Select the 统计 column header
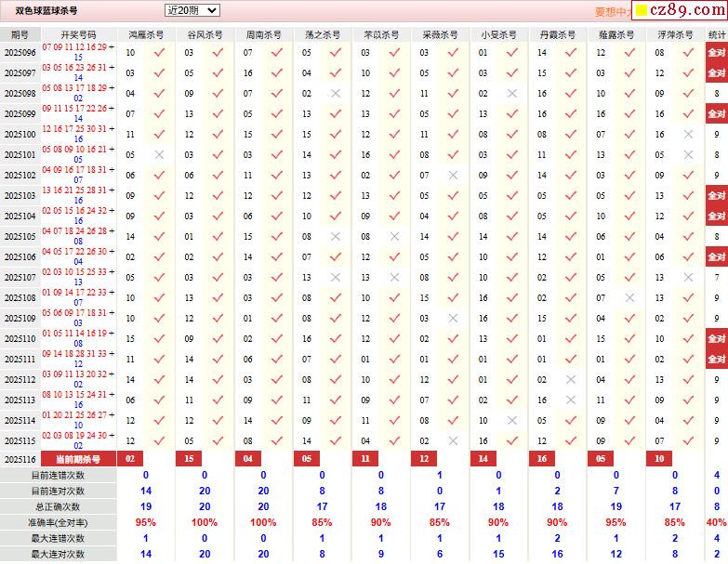This screenshot has height=564, width=728. (717, 34)
